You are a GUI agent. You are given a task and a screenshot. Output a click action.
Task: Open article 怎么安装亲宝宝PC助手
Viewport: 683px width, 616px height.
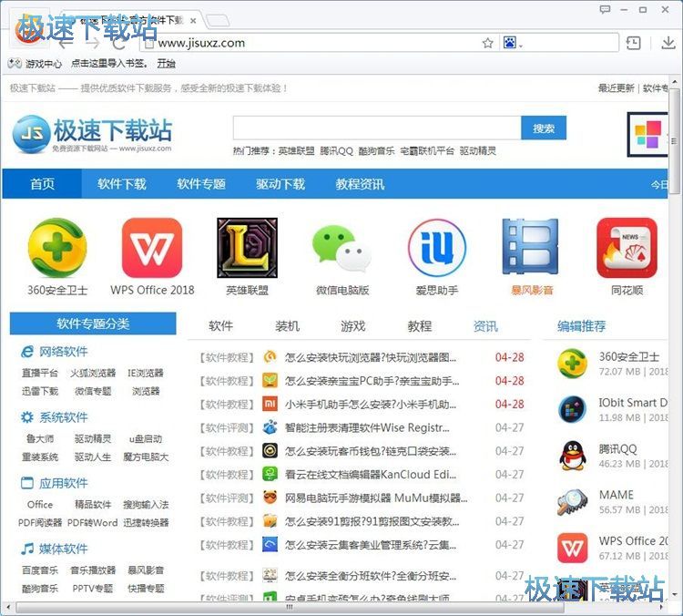[x=372, y=381]
